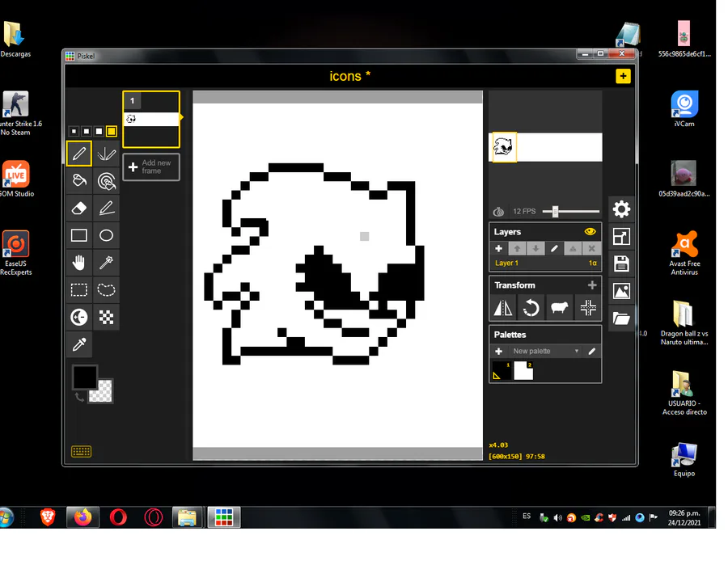Set pen size to smallest
The width and height of the screenshot is (728, 582).
click(74, 131)
